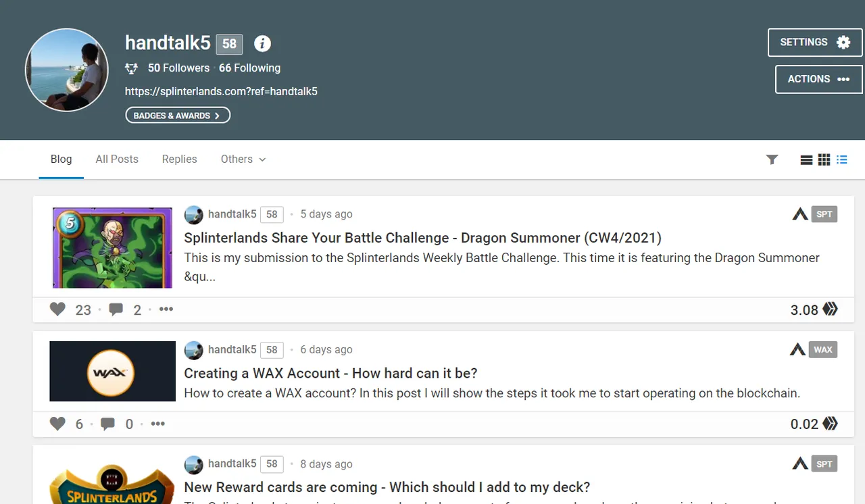This screenshot has width=865, height=504.
Task: Open the ACTIONS menu button
Action: coord(819,79)
